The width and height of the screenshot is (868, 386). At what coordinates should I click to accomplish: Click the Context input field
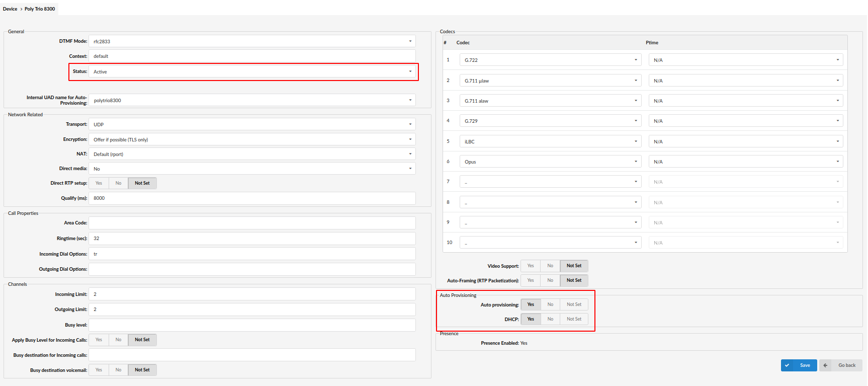pyautogui.click(x=252, y=56)
